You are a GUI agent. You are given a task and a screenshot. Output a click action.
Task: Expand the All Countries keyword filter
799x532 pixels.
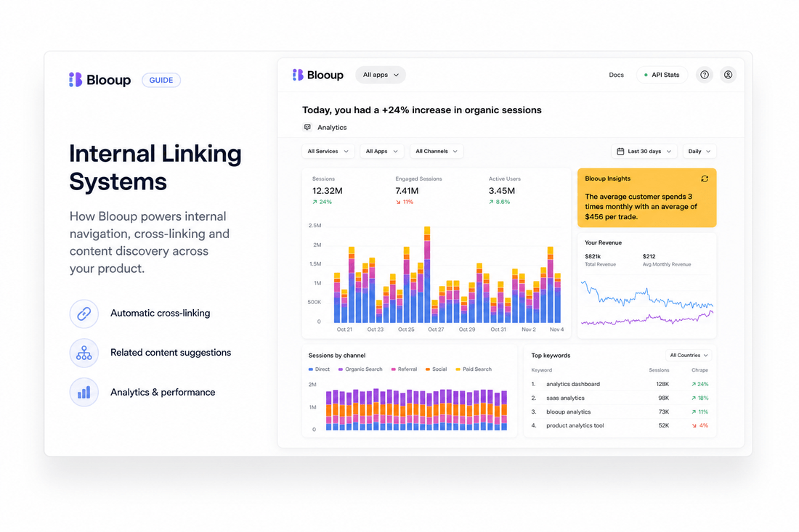[689, 356]
